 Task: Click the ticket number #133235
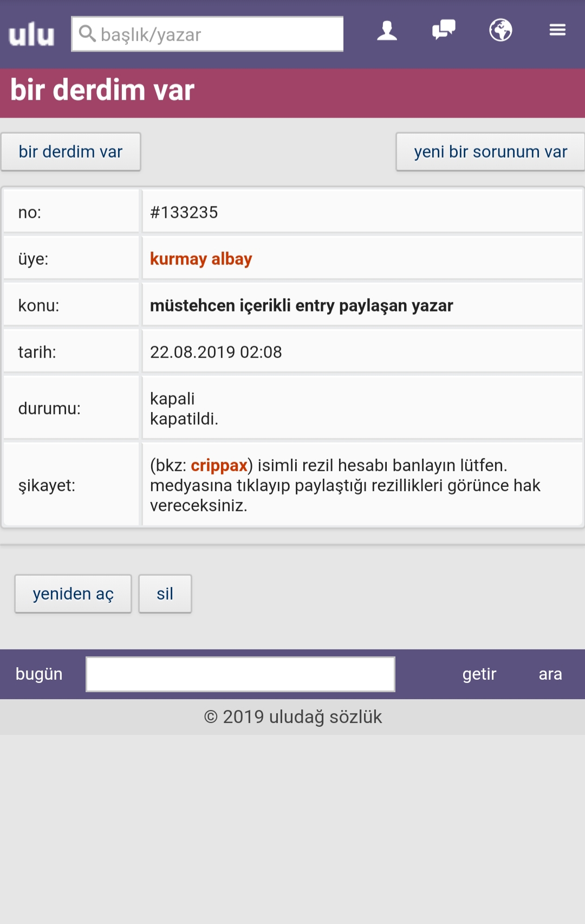pos(184,212)
